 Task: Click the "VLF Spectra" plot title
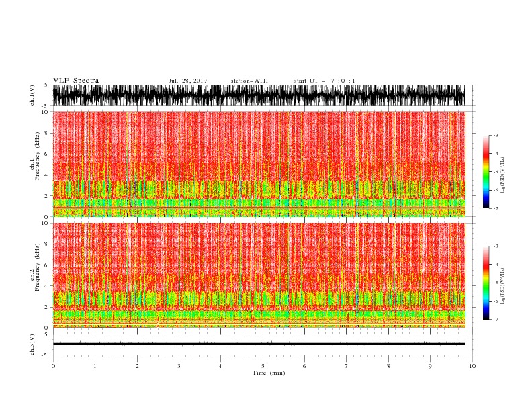click(x=76, y=81)
